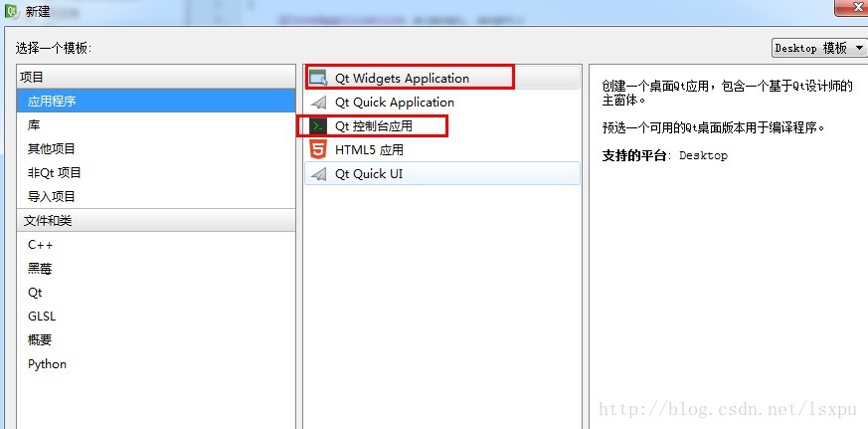
Task: Click the Qt console application terminal icon
Action: pyautogui.click(x=318, y=125)
